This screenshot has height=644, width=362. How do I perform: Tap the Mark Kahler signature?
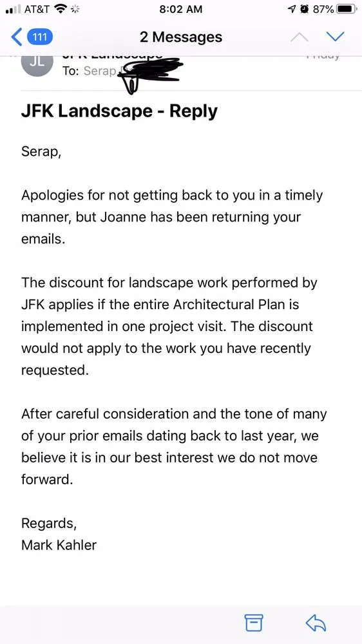59,545
